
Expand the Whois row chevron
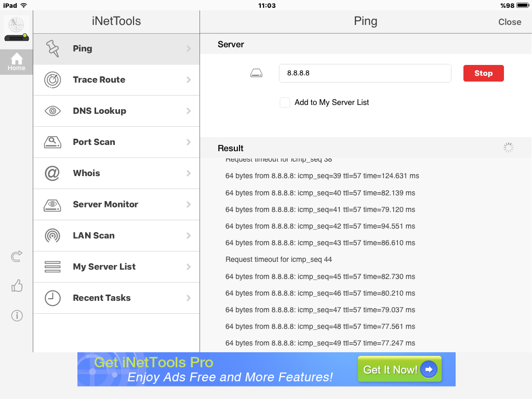pos(189,174)
